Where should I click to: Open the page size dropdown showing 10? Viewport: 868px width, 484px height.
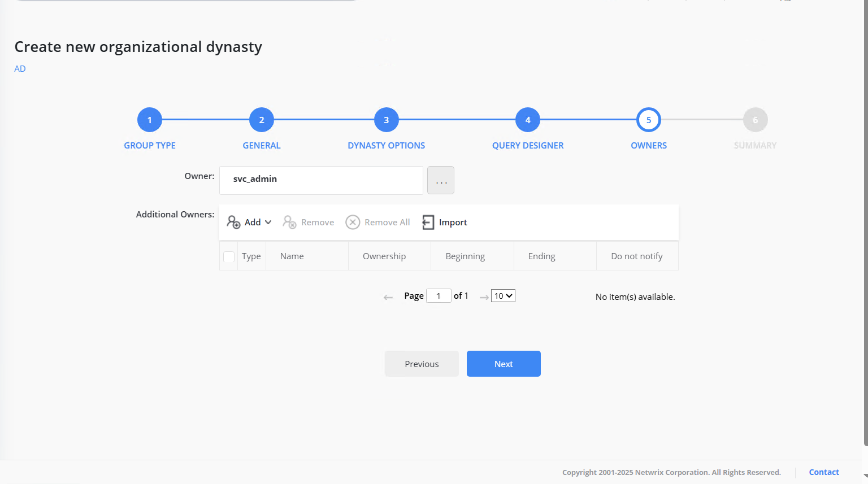point(503,296)
